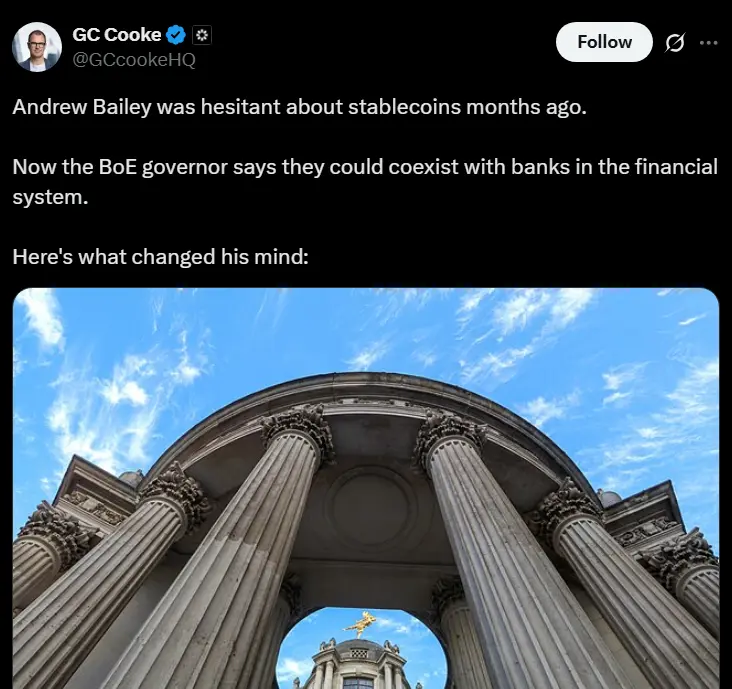
Task: Click the golden statue in the photo
Action: (358, 624)
